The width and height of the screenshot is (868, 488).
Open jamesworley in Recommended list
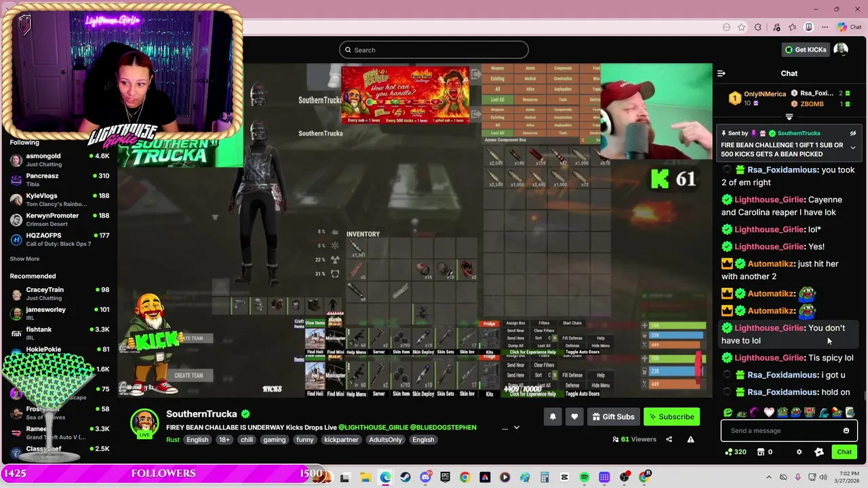(59, 313)
